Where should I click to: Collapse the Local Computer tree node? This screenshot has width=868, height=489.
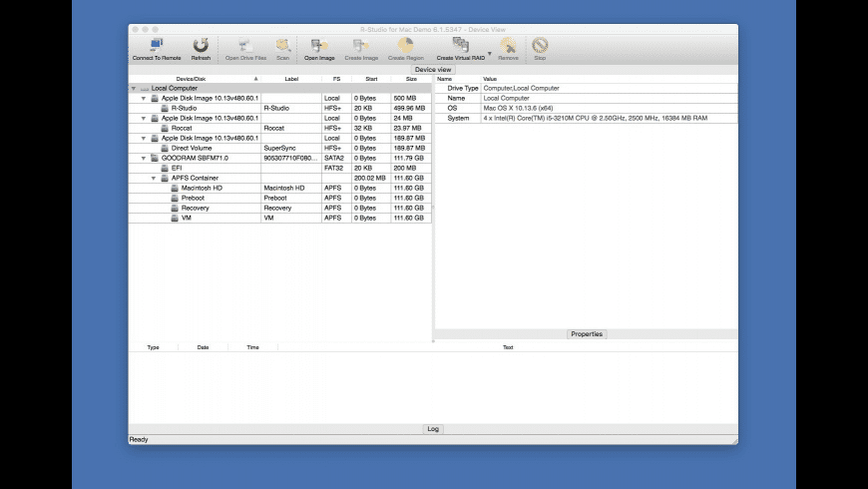pos(134,88)
